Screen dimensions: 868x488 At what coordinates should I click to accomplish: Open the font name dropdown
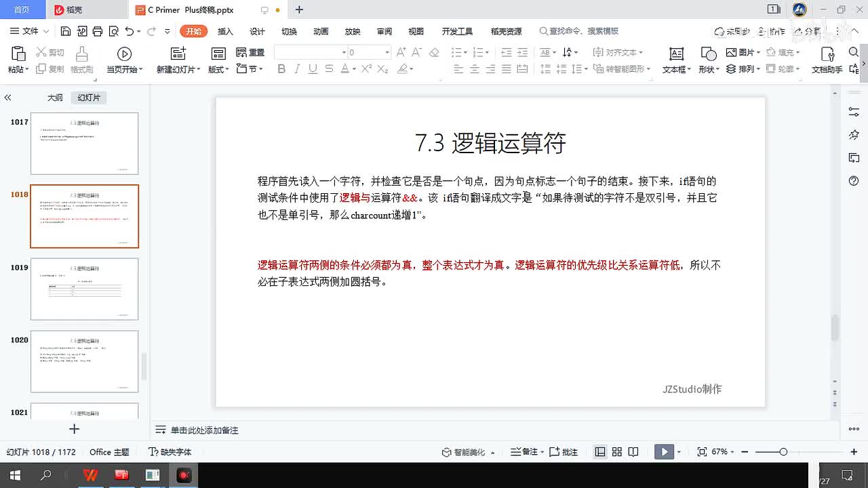point(344,52)
